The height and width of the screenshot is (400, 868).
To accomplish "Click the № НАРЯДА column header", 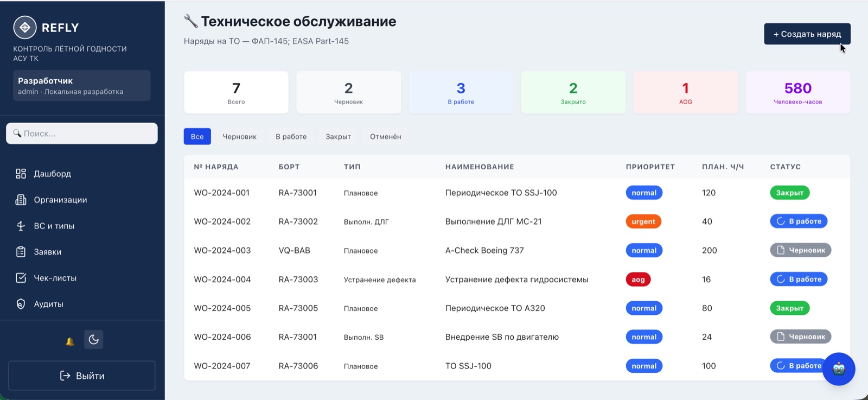I will point(216,167).
